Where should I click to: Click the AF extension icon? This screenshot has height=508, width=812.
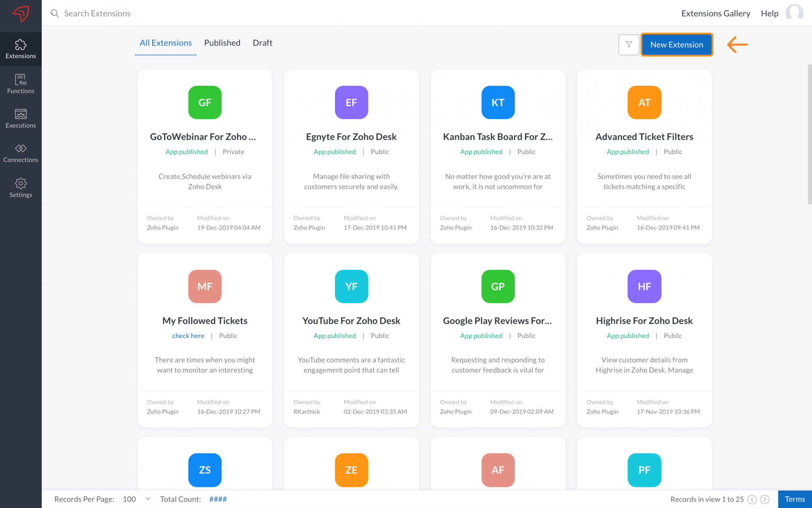pyautogui.click(x=498, y=470)
